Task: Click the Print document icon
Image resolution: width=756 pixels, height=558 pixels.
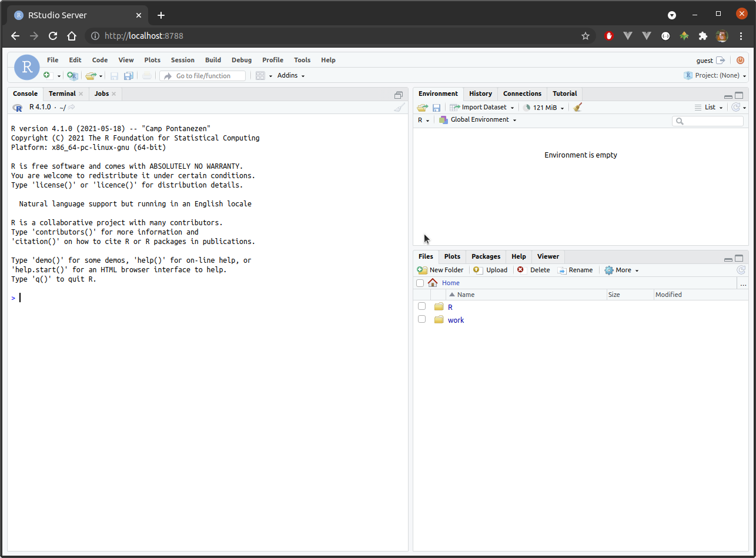Action: 147,75
